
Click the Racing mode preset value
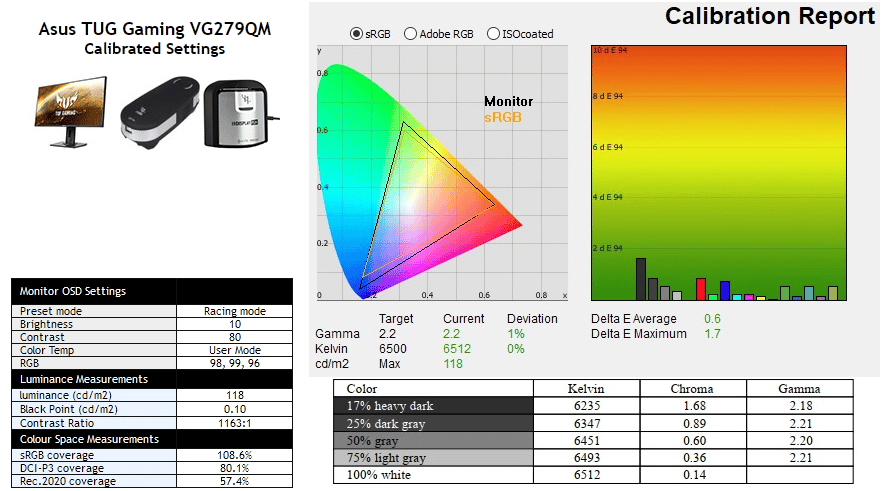[x=235, y=311]
